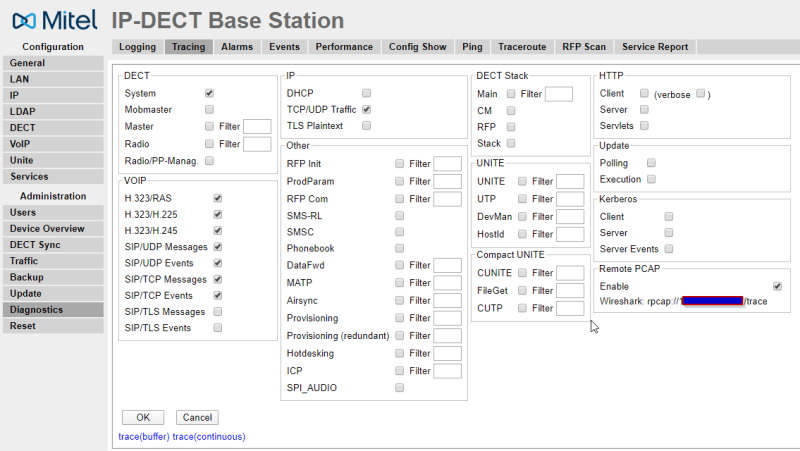Image resolution: width=800 pixels, height=451 pixels.
Task: Enable DHCP tracing checkbox
Action: (366, 93)
